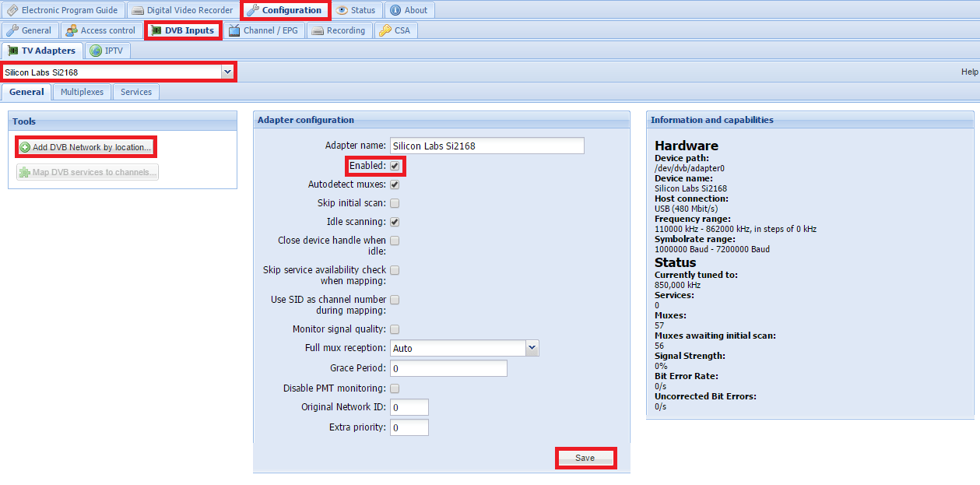Go to the CSA tab
The height and width of the screenshot is (485, 980).
[x=395, y=30]
